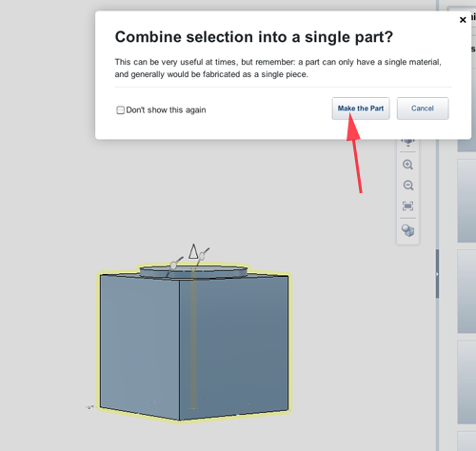
Task: Click the vertical tan axis line through the box
Action: tap(193, 340)
